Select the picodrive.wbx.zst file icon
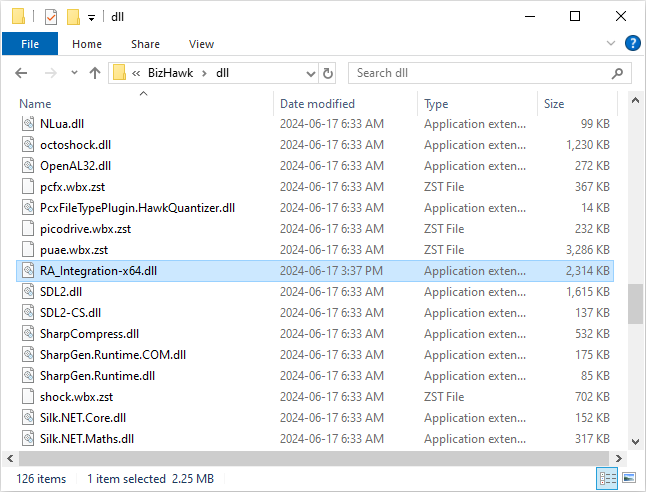The width and height of the screenshot is (646, 492). click(28, 229)
